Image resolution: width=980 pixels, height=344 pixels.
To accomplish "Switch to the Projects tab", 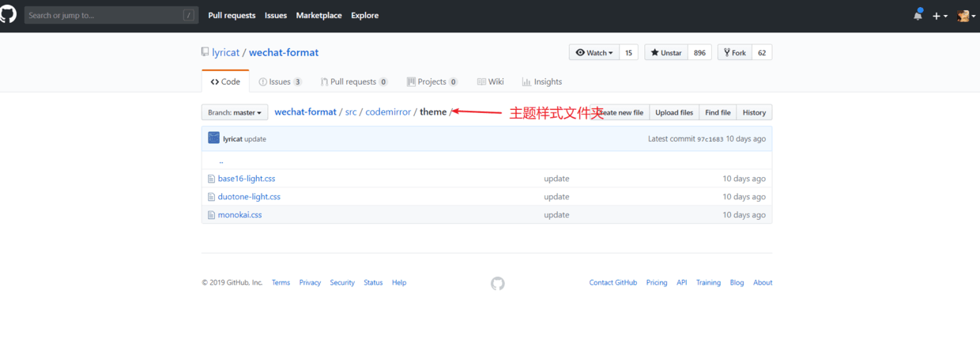I will (x=432, y=81).
